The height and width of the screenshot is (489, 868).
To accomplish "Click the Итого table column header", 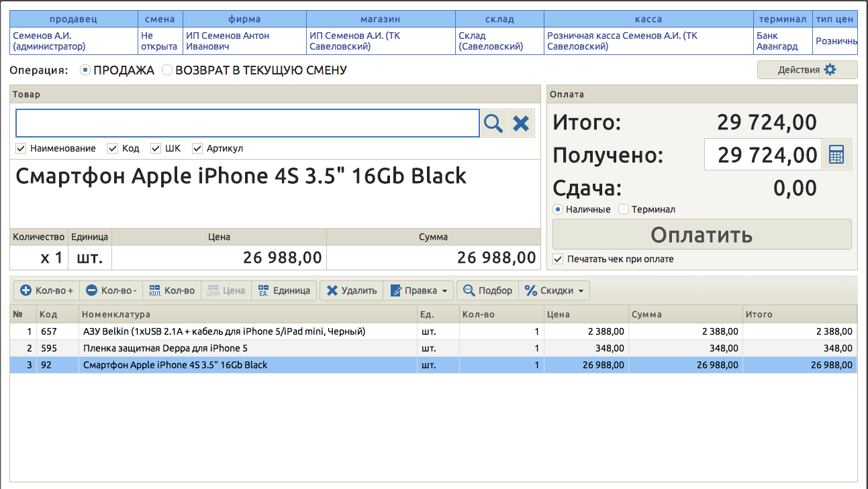I will pos(800,315).
